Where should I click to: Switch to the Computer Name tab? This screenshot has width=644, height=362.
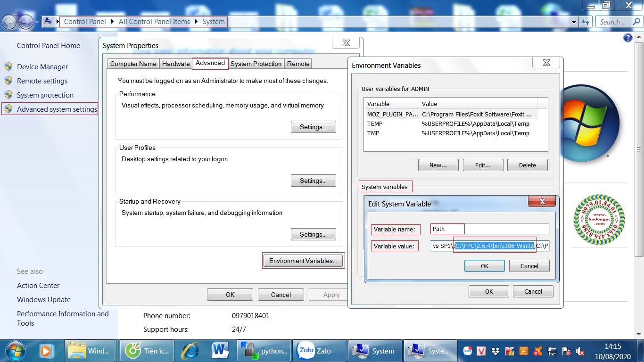[133, 64]
